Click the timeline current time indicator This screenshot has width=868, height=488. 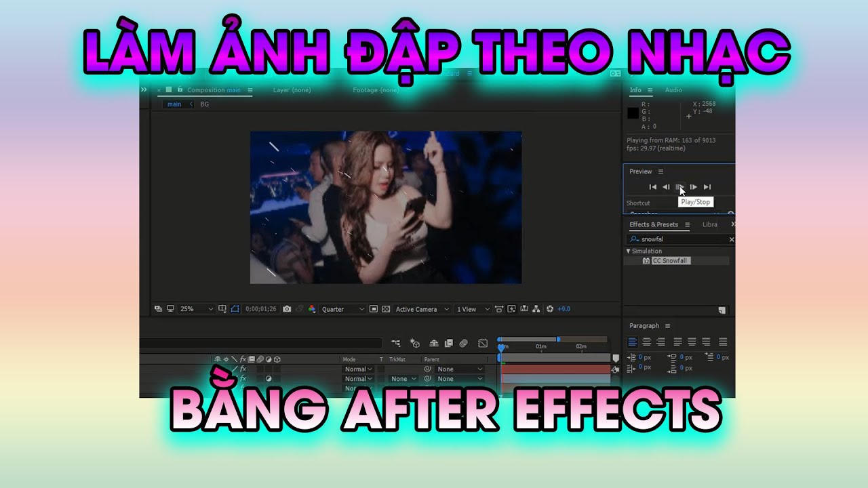[x=501, y=347]
